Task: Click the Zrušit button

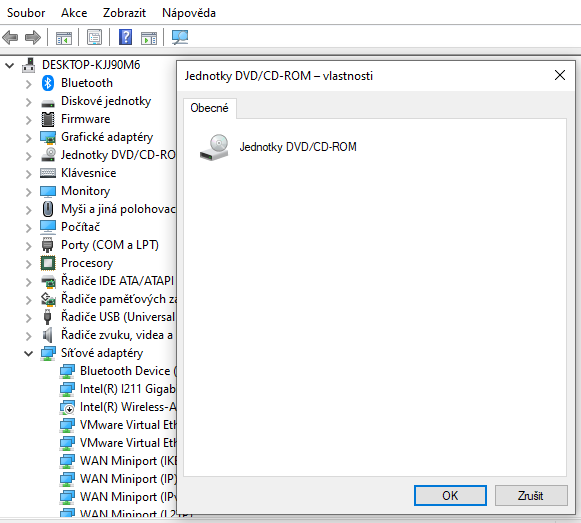Action: coord(531,496)
